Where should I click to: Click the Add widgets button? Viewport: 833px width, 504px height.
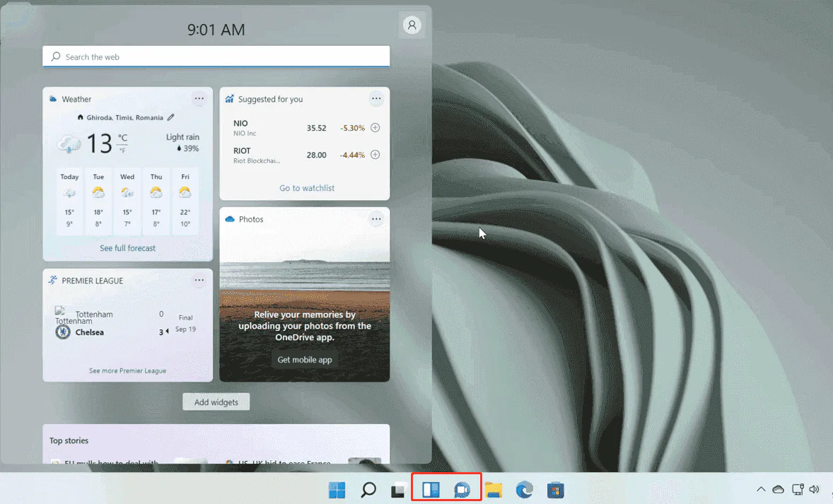216,402
